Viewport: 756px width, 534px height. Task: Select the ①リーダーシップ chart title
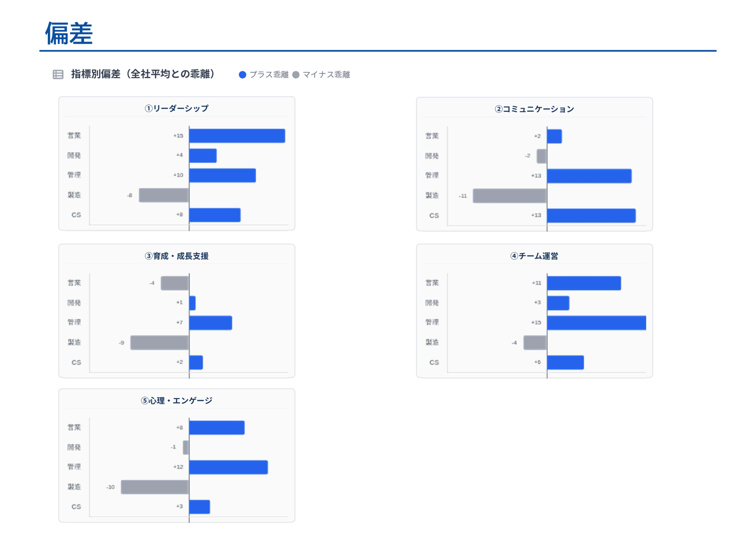(x=176, y=109)
